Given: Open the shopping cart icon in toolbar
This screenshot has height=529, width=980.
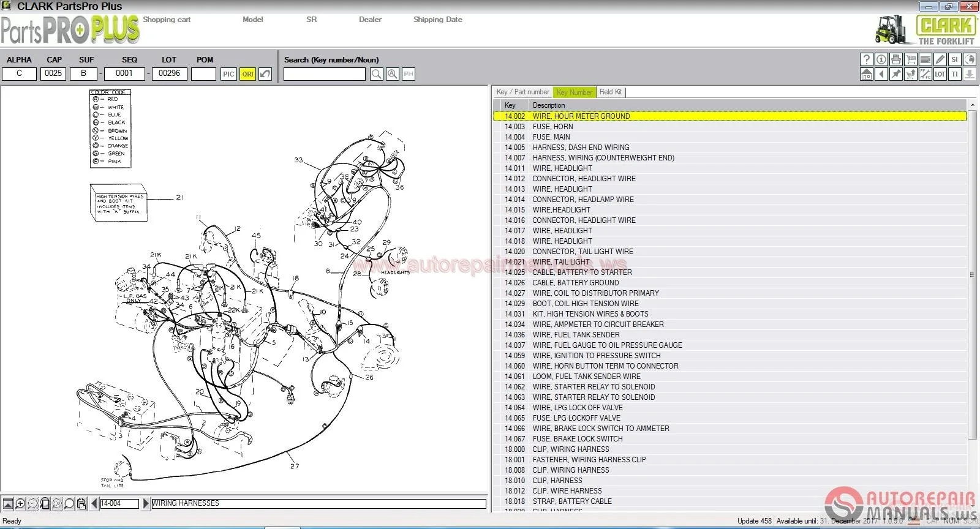Looking at the screenshot, I should pyautogui.click(x=911, y=59).
